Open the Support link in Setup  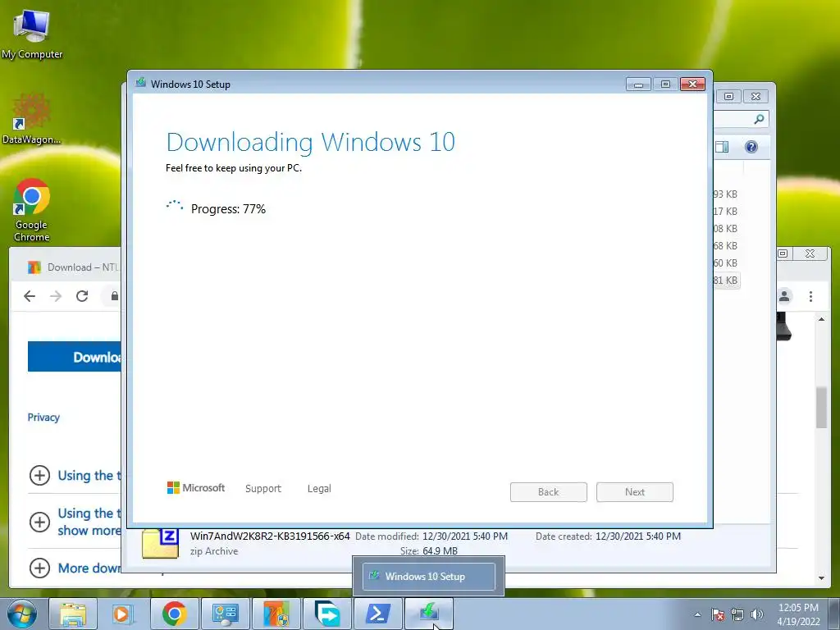click(263, 489)
